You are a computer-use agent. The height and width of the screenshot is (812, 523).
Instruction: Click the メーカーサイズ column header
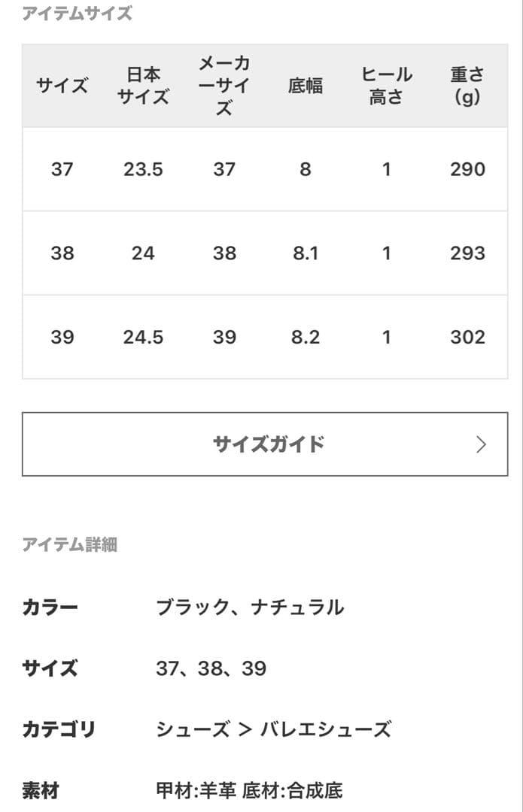point(223,85)
